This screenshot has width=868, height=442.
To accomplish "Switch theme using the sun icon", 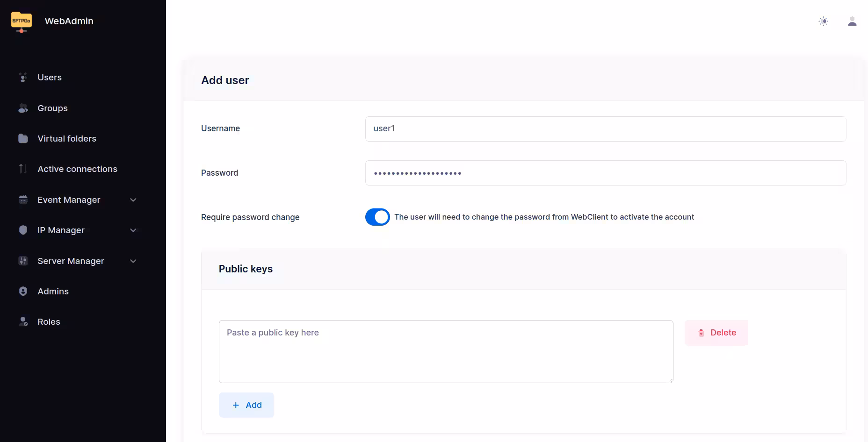I will click(x=823, y=21).
